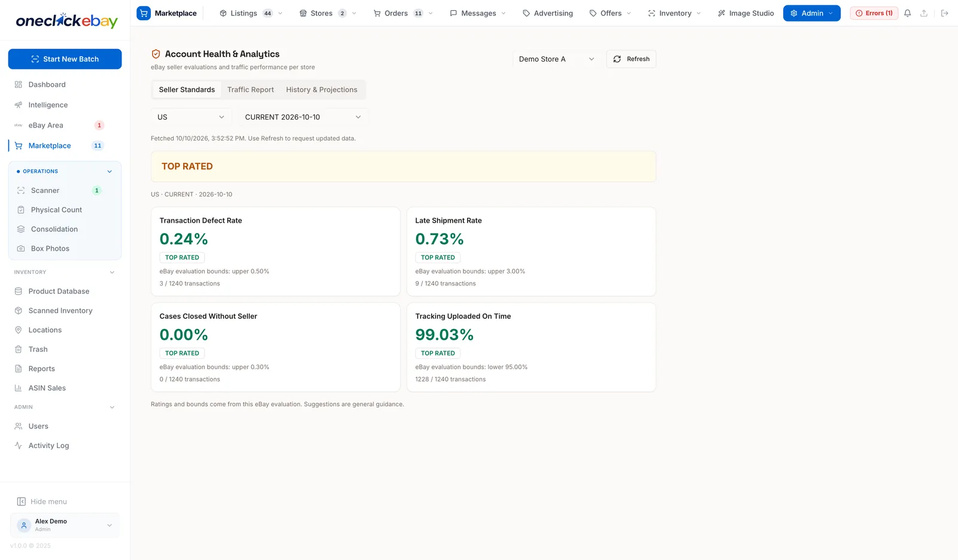Click the Image Studio wand icon
This screenshot has height=560, width=958.
(x=721, y=13)
